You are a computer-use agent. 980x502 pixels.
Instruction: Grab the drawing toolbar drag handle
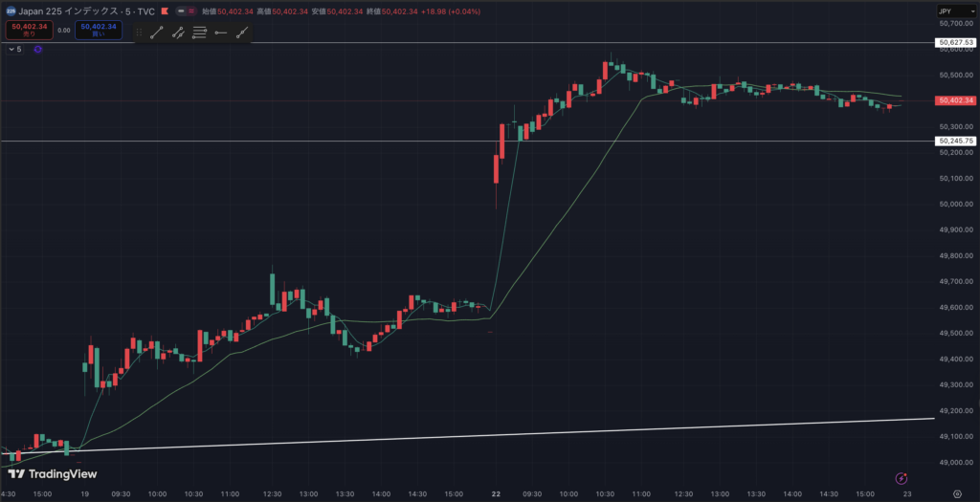click(x=139, y=33)
